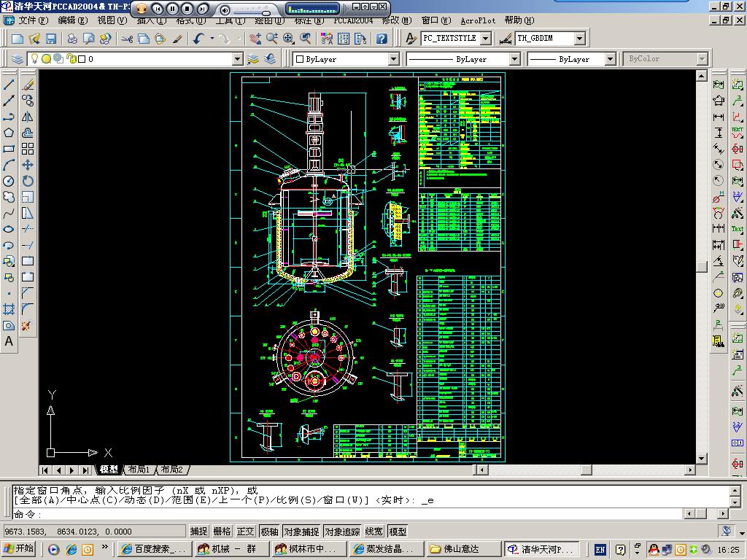Open the PC_TEXTSTYLE text style dropdown

pos(485,39)
